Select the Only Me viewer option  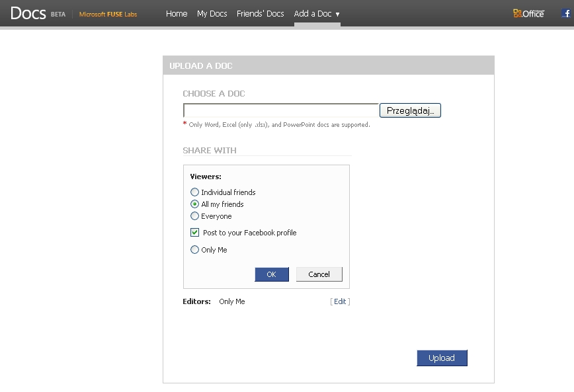[194, 250]
